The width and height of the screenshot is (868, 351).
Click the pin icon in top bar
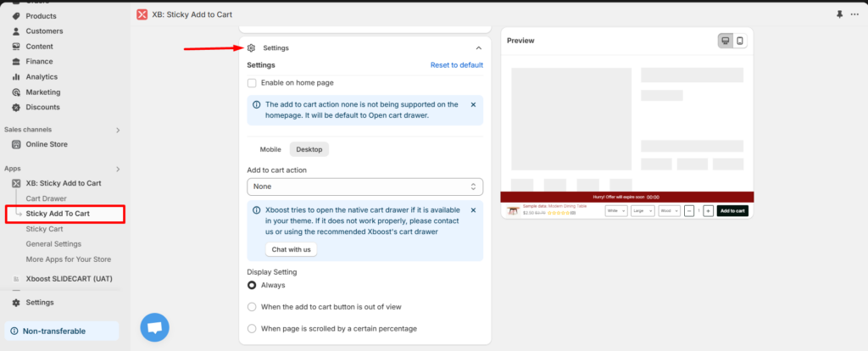point(839,14)
